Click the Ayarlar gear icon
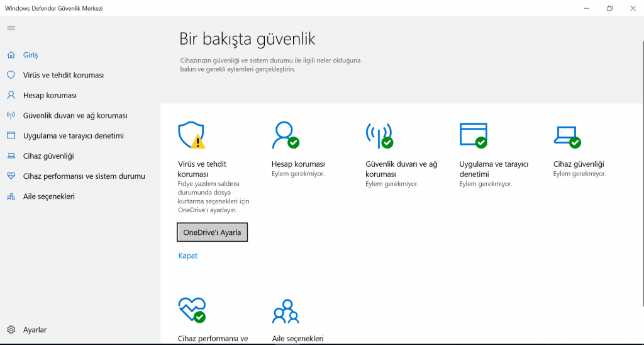This screenshot has height=345, width=644. (11, 330)
